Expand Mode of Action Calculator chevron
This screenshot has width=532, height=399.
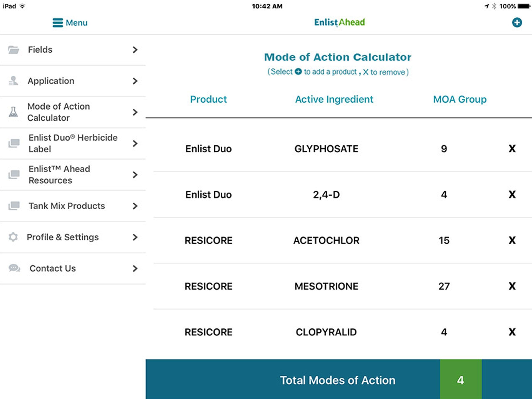[x=135, y=112]
